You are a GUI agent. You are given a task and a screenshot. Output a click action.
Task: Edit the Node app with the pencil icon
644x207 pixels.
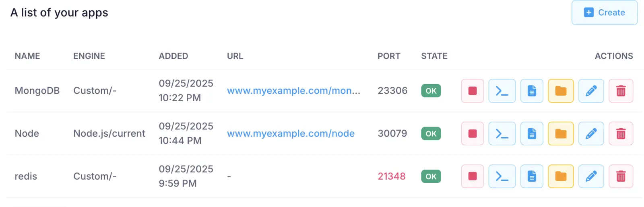[591, 133]
